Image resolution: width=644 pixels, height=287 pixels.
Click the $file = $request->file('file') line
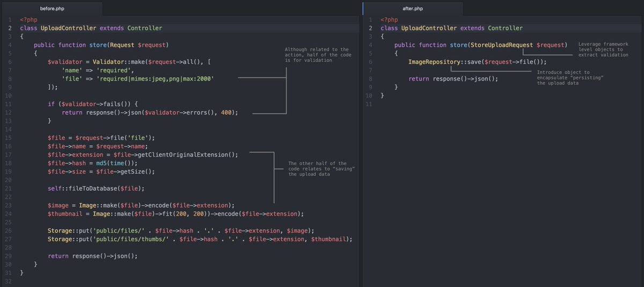pos(101,138)
